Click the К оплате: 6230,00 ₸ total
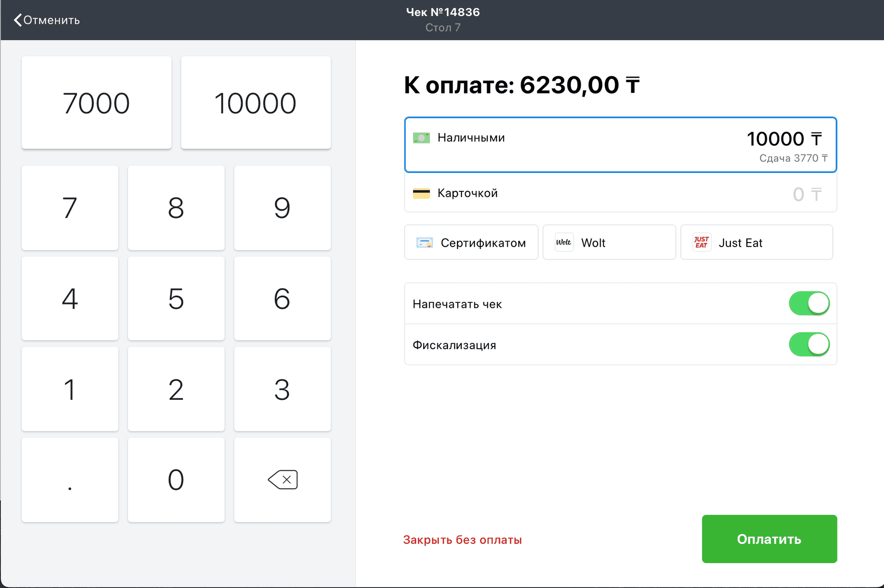 pyautogui.click(x=522, y=85)
